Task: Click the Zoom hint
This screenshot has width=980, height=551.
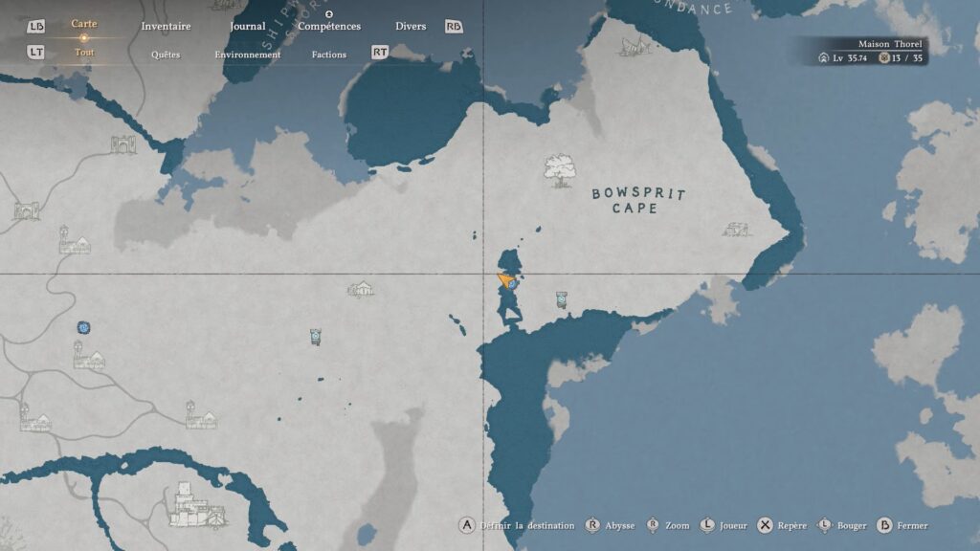Action: click(x=677, y=526)
